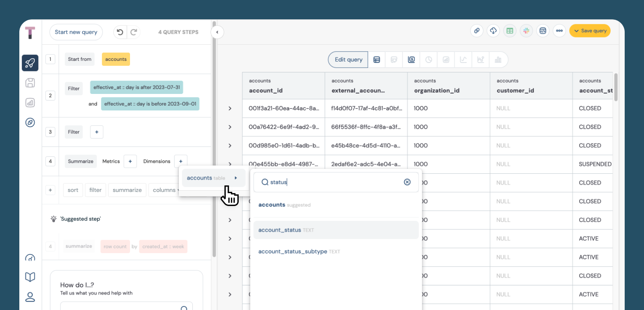The width and height of the screenshot is (644, 310).
Task: Open the Save query dropdown
Action: tap(590, 31)
